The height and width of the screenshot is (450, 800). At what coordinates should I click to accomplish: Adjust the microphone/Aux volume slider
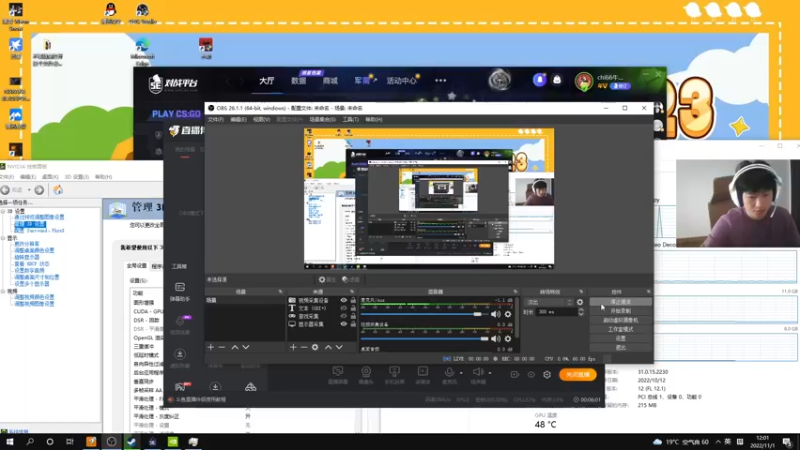tap(424, 314)
